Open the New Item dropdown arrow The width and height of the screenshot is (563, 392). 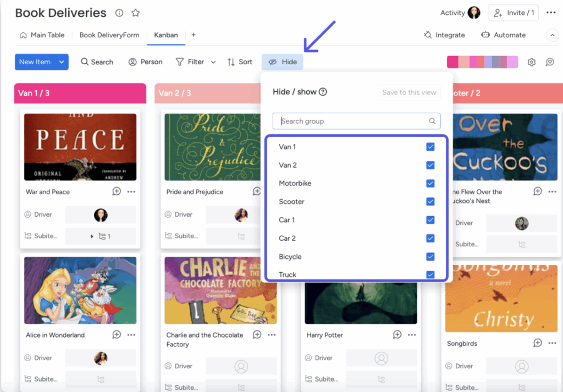pyautogui.click(x=62, y=62)
